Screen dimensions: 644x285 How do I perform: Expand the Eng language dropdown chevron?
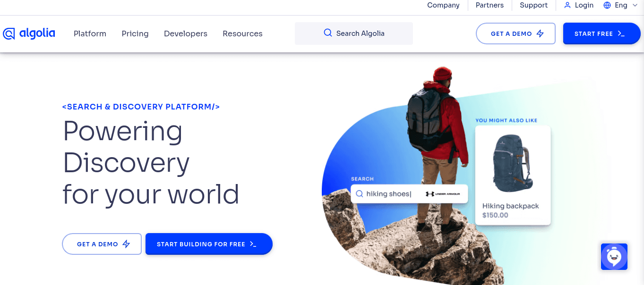[x=635, y=5]
